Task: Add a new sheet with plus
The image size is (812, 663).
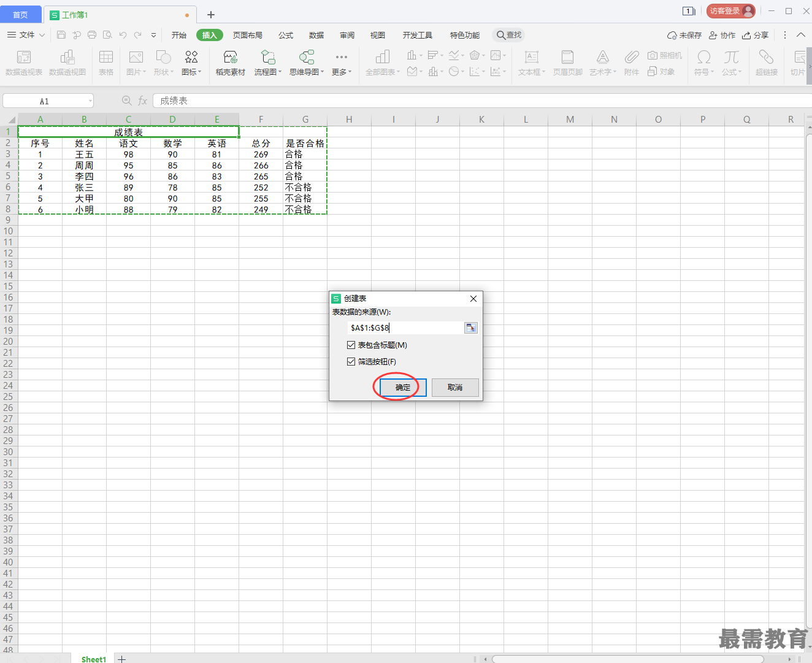Action: (x=122, y=659)
